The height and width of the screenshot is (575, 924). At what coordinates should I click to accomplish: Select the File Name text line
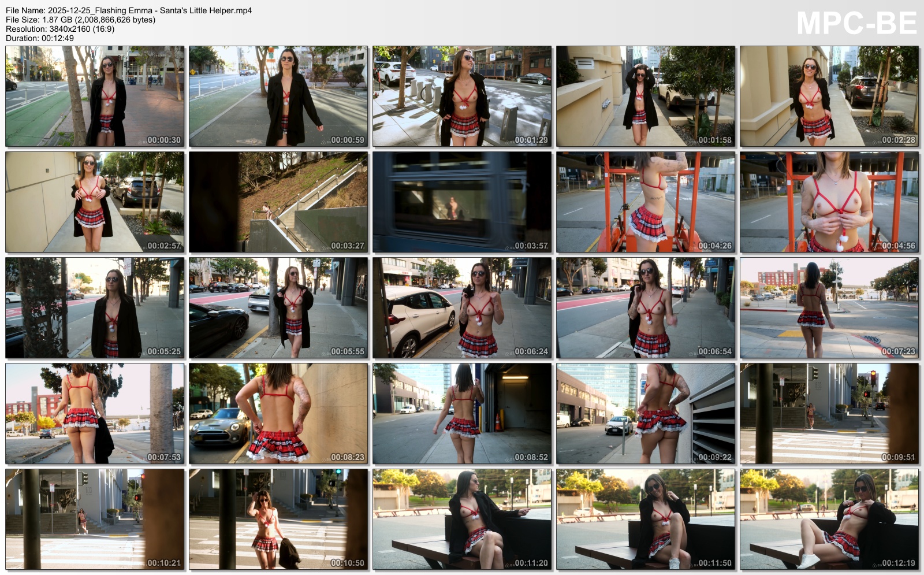(x=129, y=10)
